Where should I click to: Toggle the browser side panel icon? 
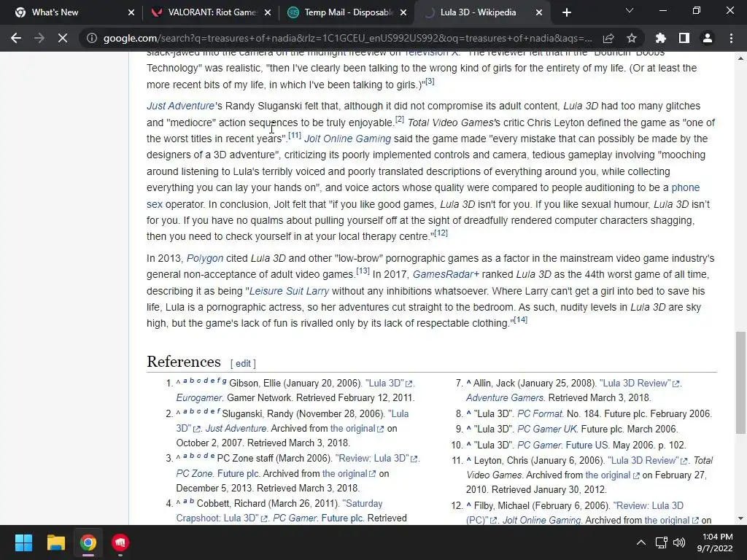click(x=684, y=38)
